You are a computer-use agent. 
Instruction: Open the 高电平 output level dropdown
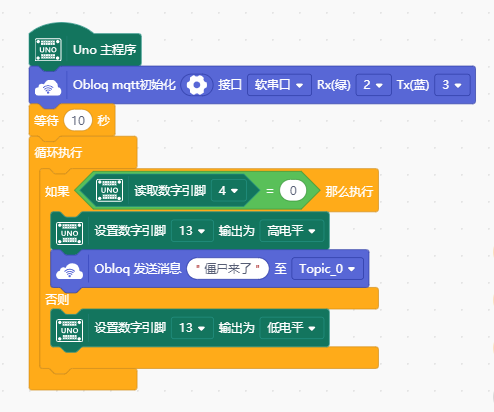tap(292, 231)
